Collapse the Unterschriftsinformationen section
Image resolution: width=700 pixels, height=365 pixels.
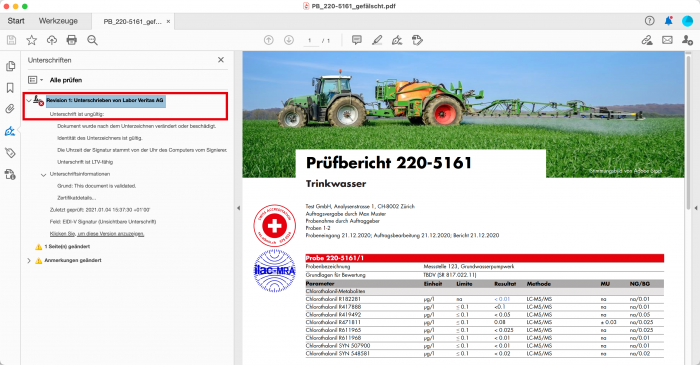[43, 174]
